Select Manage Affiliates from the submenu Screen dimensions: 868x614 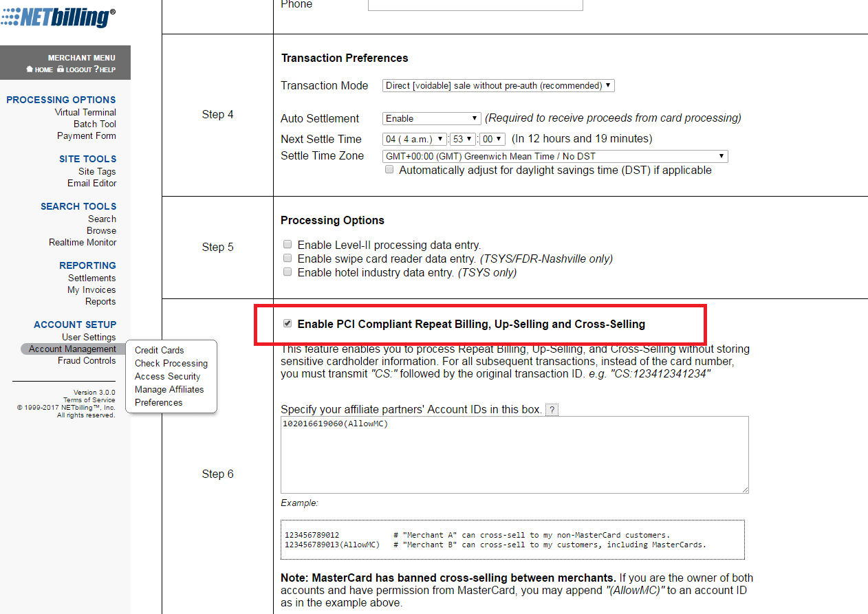169,389
